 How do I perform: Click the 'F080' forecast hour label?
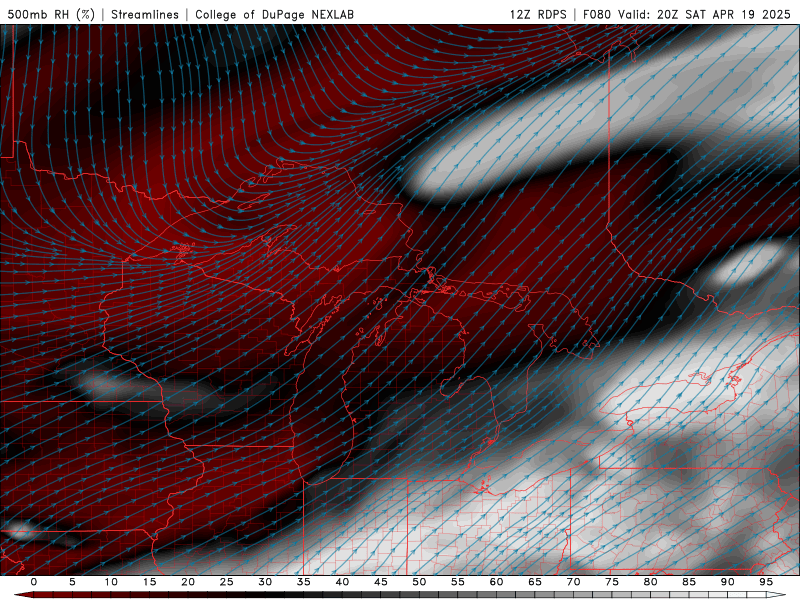(x=596, y=14)
